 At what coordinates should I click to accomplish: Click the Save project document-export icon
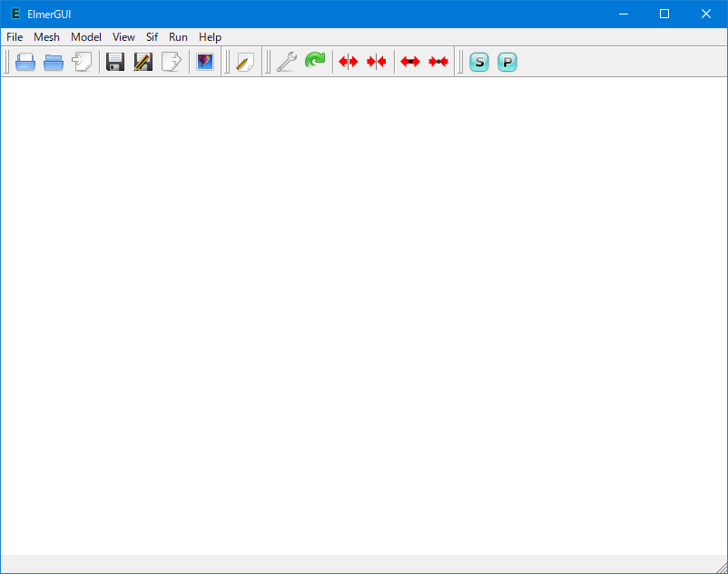pyautogui.click(x=172, y=62)
